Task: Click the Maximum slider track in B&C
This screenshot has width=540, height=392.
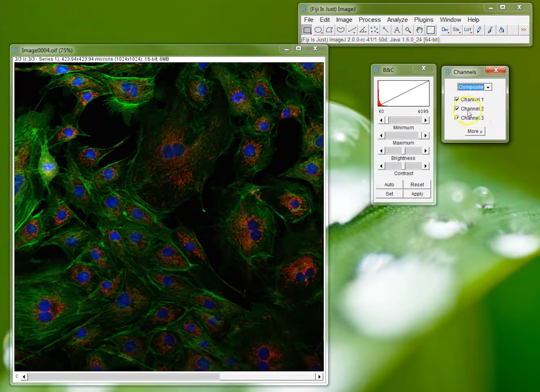Action: pyautogui.click(x=403, y=135)
